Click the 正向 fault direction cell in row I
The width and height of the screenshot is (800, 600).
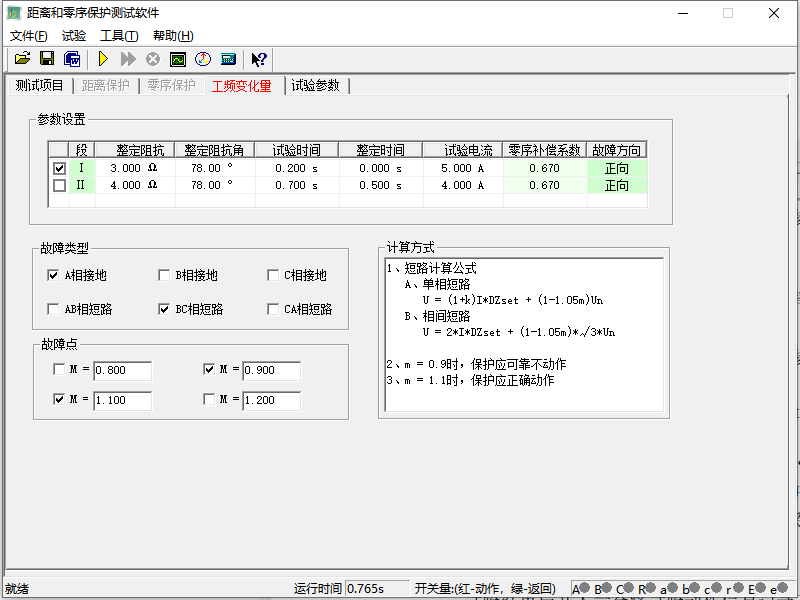[x=617, y=169]
